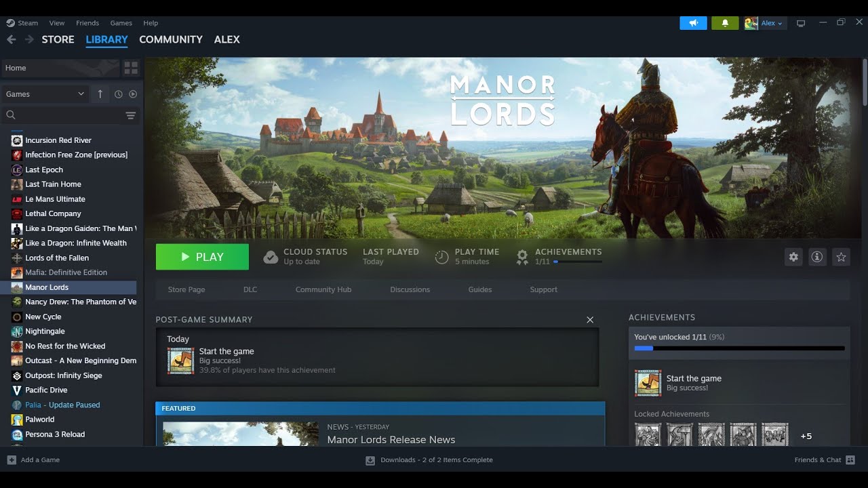Open the Games menu
The image size is (868, 488).
[121, 23]
